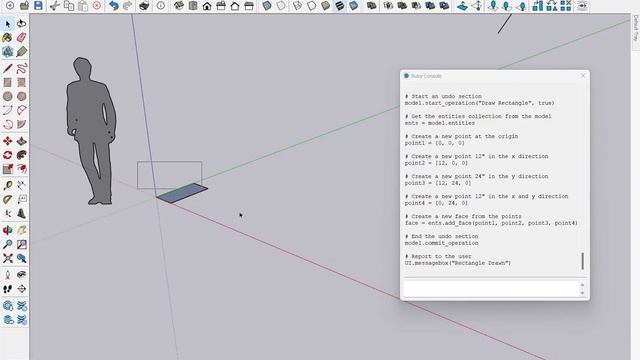Screen dimensions: 640x360
Task: Enable Hidden Line face style
Action: tap(311, 6)
